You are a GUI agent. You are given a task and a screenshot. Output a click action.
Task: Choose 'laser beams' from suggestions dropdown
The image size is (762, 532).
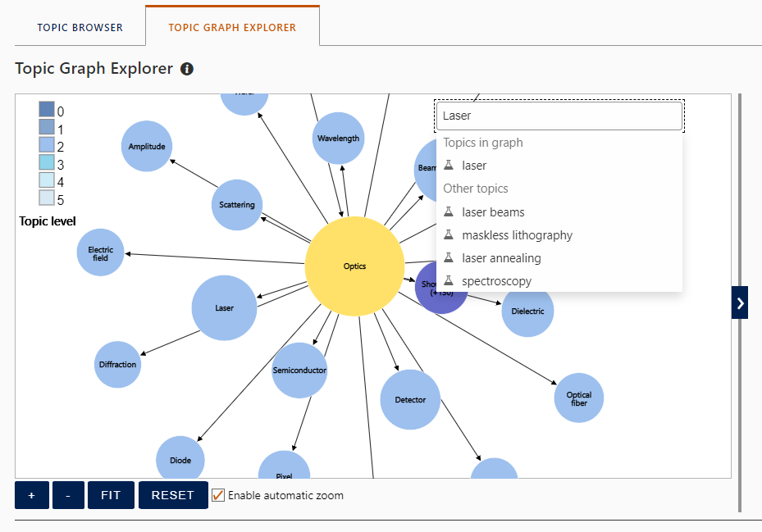pyautogui.click(x=493, y=212)
